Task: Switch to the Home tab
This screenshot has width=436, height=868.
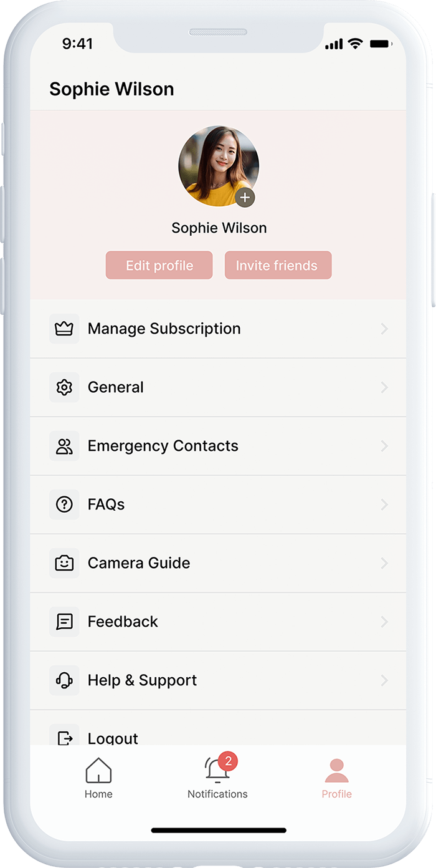Action: (x=98, y=778)
